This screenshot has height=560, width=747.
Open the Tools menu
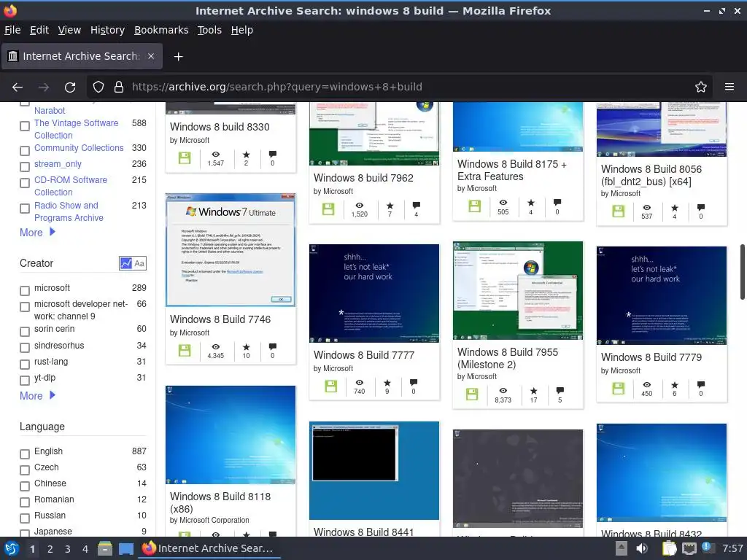pyautogui.click(x=209, y=30)
